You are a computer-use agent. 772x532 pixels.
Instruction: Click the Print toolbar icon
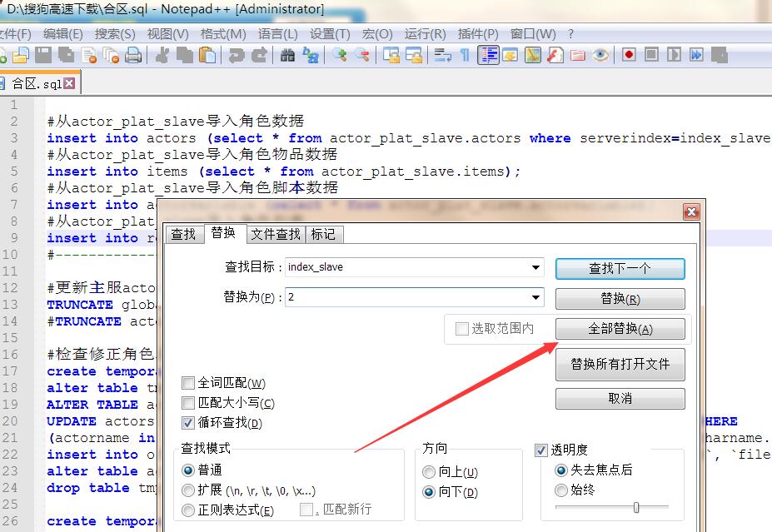click(133, 55)
